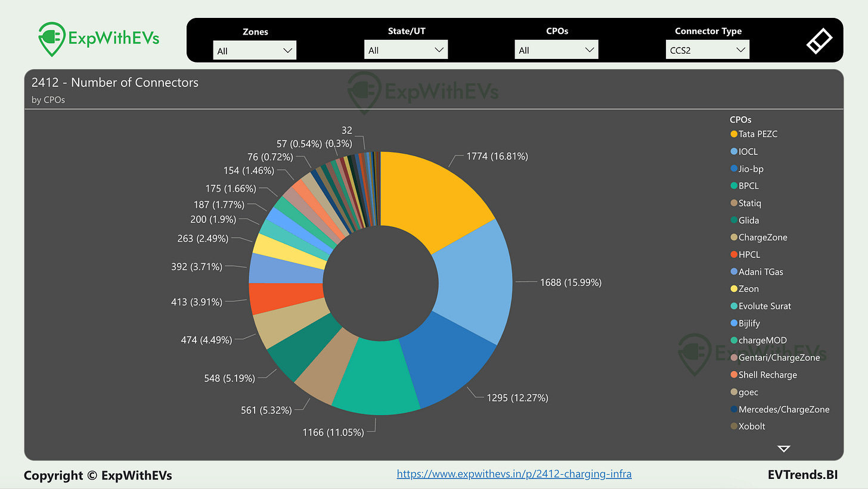Open the State/UT dropdown

click(x=406, y=50)
